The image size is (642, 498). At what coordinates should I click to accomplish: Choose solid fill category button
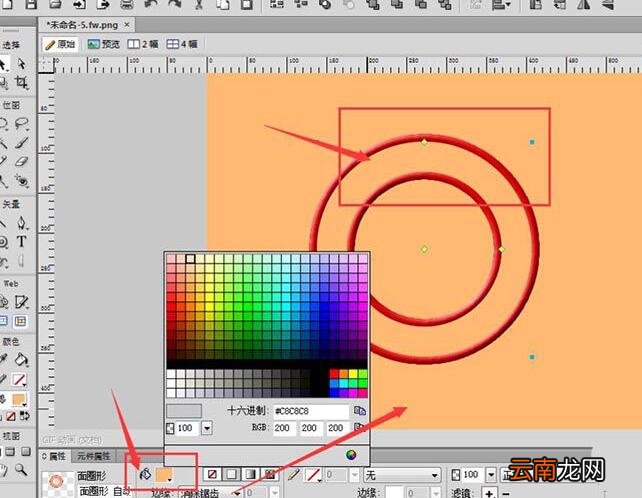[x=231, y=475]
